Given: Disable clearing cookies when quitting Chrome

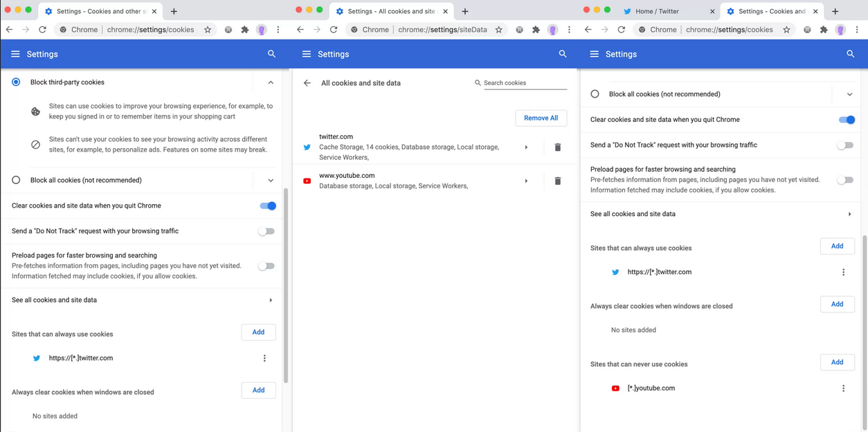Looking at the screenshot, I should point(268,206).
